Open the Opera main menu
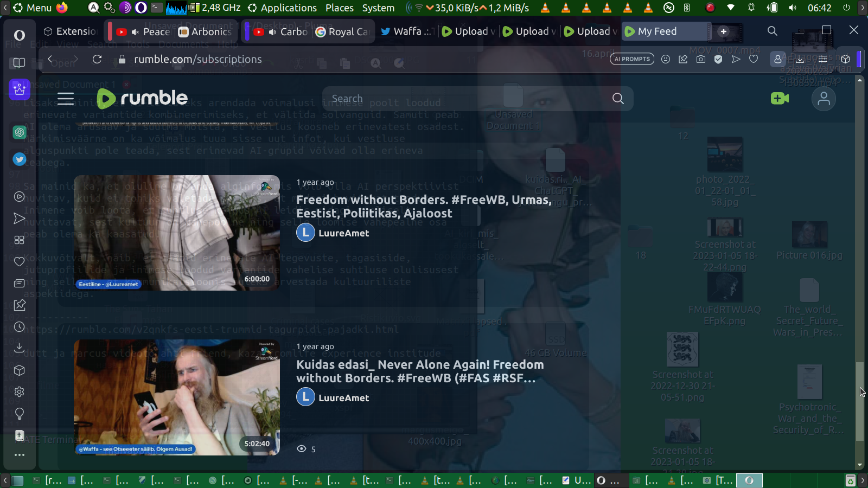 pyautogui.click(x=20, y=35)
